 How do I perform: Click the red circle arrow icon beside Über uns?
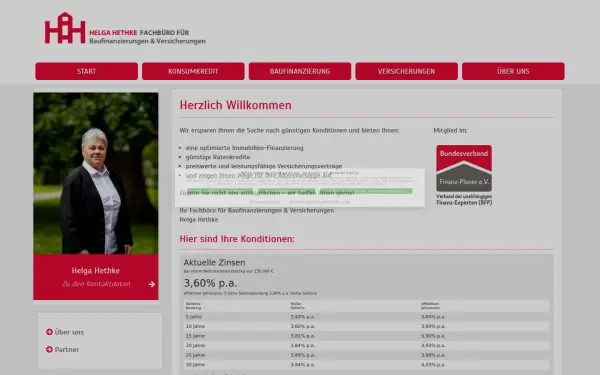[x=49, y=332]
